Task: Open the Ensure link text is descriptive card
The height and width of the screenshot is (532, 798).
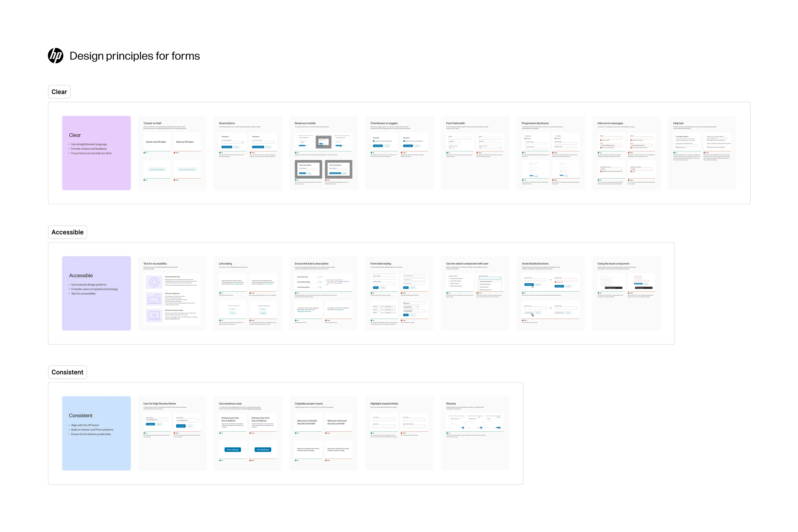Action: click(x=323, y=293)
